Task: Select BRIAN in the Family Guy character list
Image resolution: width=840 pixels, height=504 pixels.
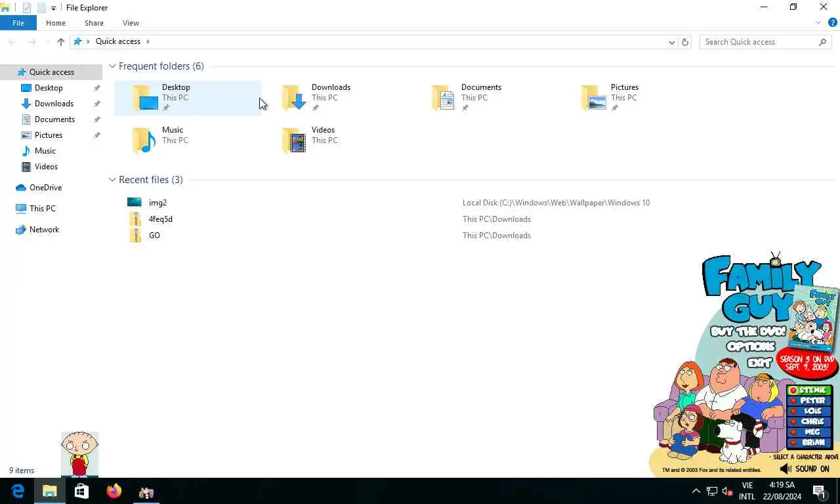Action: pos(810,443)
